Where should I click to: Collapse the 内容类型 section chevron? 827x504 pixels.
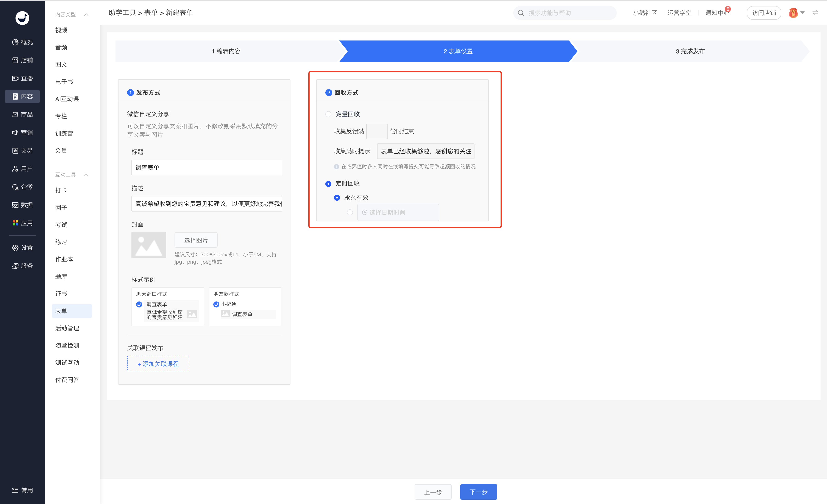[x=86, y=14]
